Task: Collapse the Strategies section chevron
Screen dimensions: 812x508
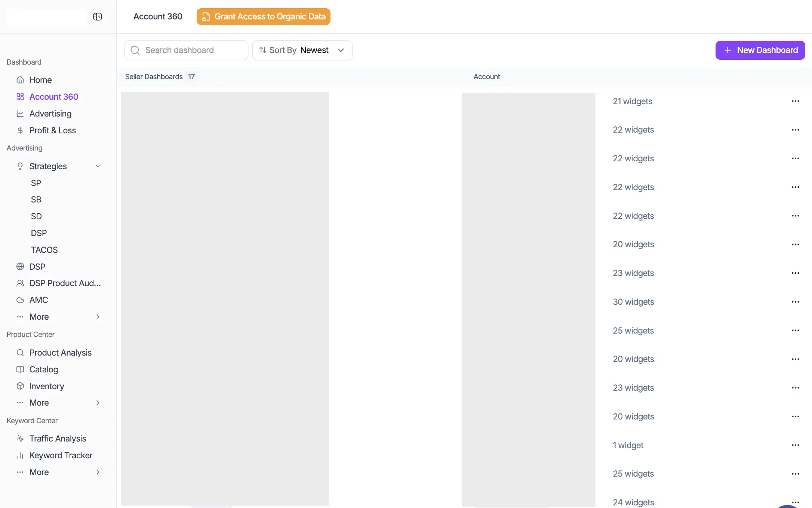Action: coord(98,166)
